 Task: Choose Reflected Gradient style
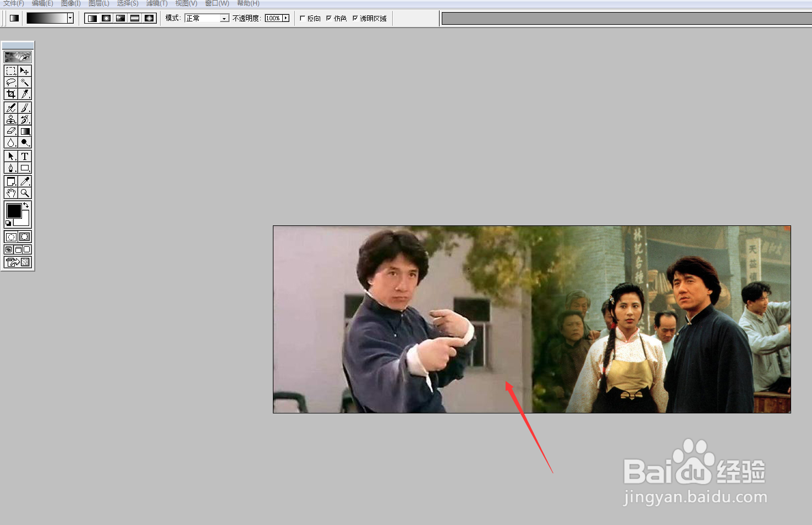tap(135, 18)
